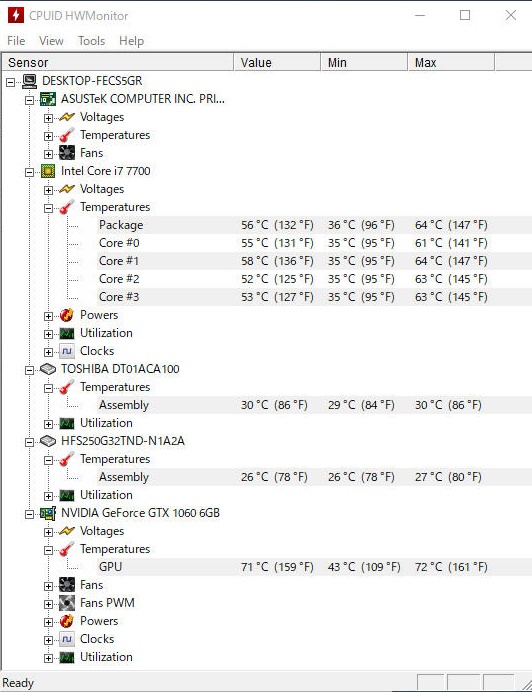Click the Max column header

pyautogui.click(x=451, y=62)
